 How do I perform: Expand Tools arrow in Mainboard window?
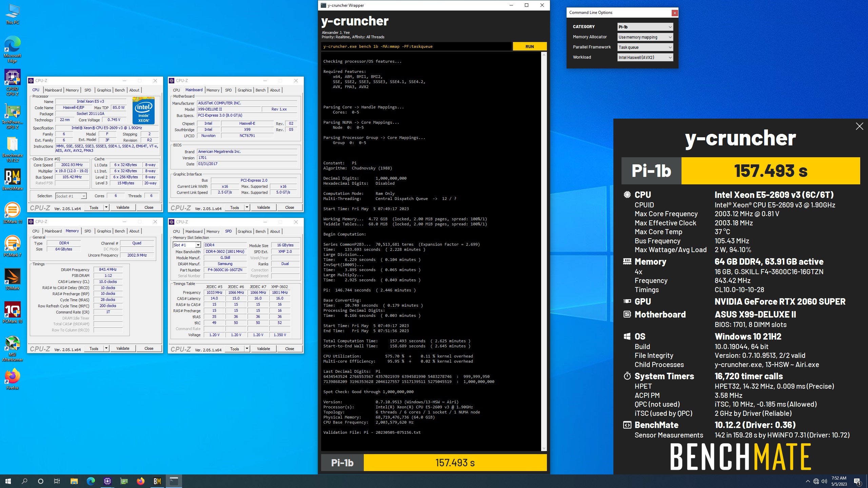pyautogui.click(x=247, y=207)
